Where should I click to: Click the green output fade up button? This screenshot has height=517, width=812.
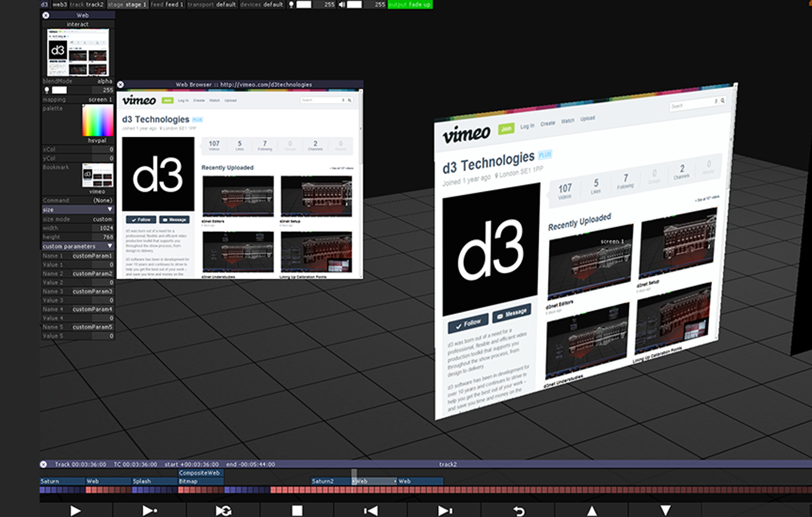coord(410,5)
